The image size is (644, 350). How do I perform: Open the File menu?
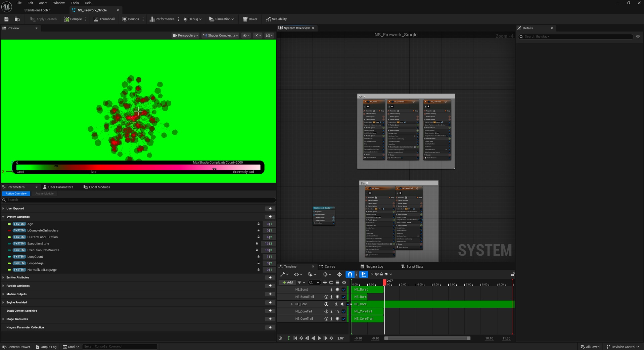click(19, 3)
